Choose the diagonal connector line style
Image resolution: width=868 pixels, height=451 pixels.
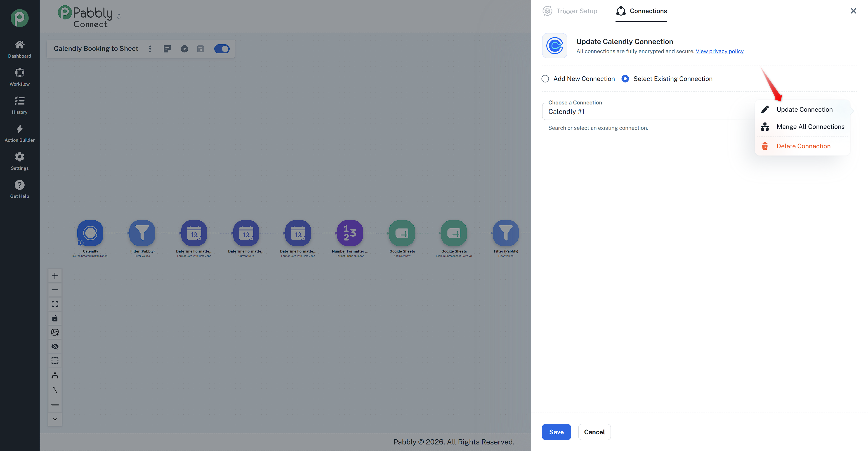[55, 390]
